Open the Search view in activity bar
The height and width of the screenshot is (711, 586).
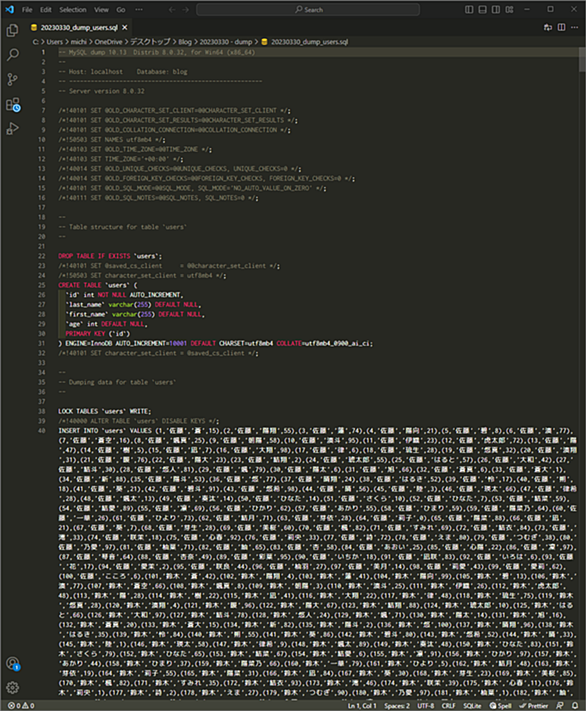tap(13, 55)
